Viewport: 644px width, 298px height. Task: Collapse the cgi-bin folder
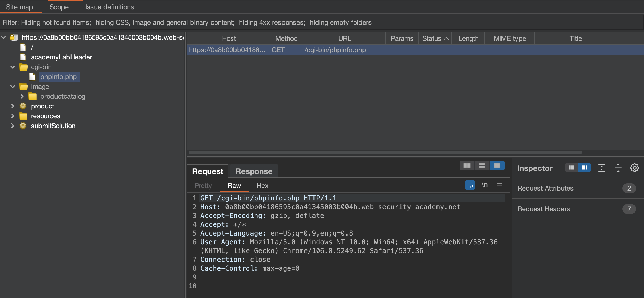point(13,67)
